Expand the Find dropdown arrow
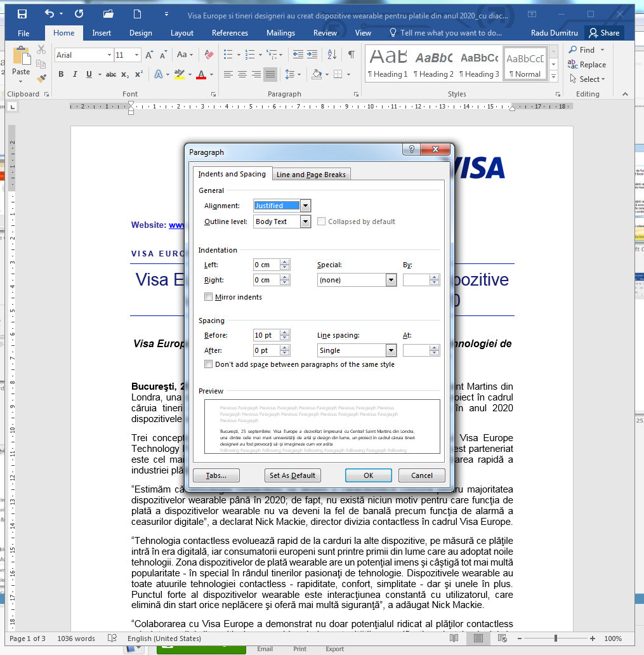 pyautogui.click(x=602, y=50)
